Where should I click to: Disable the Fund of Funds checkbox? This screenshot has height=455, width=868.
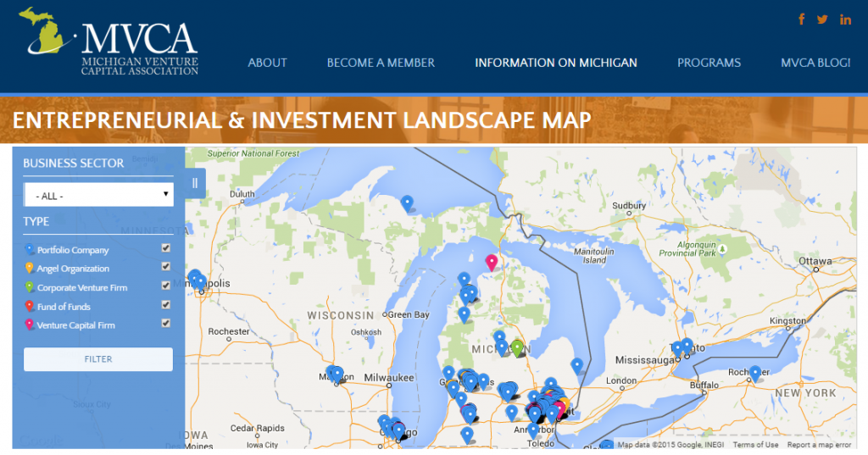click(166, 305)
